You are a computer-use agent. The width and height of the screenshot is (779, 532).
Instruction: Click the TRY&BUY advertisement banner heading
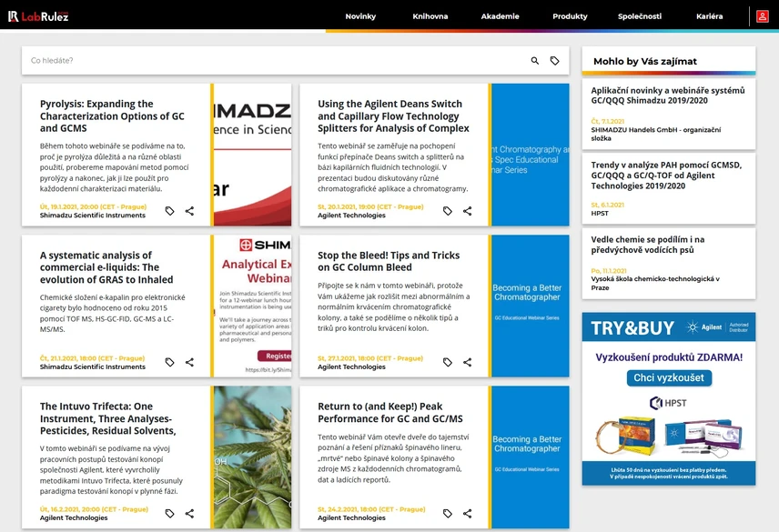pyautogui.click(x=632, y=328)
